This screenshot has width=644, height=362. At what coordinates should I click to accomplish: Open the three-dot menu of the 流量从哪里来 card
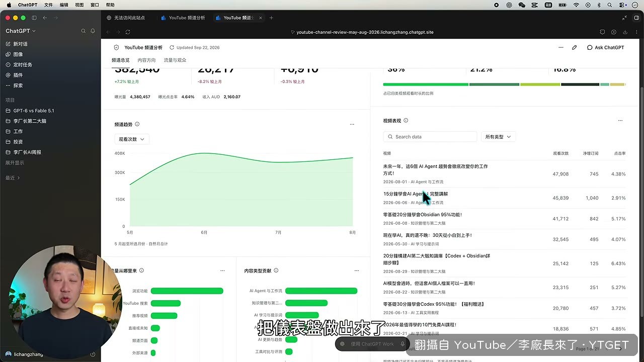tap(222, 270)
